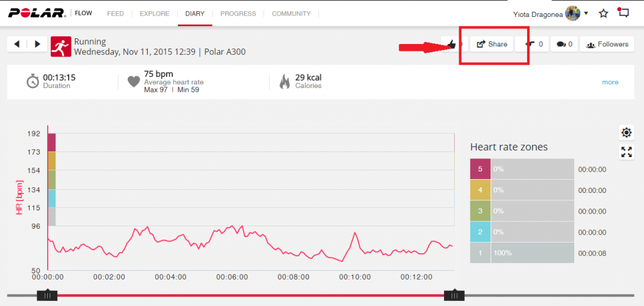Go to the previous training session arrow
This screenshot has height=306, width=644.
16,44
